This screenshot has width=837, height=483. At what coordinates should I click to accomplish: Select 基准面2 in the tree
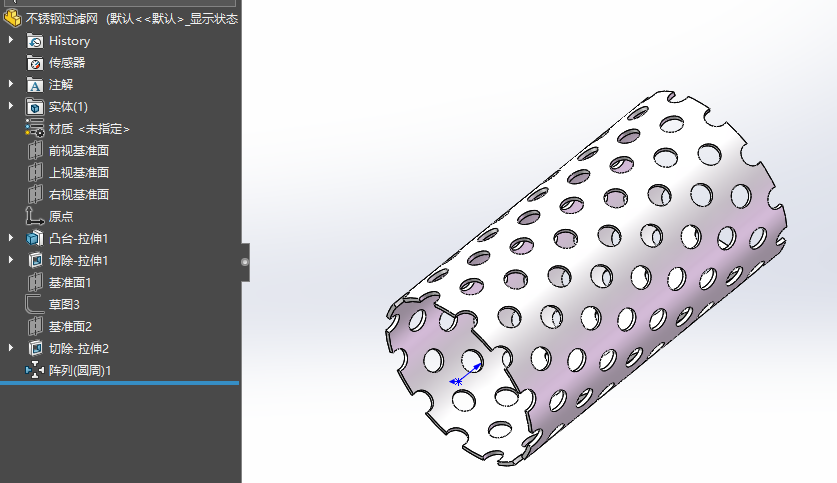70,326
